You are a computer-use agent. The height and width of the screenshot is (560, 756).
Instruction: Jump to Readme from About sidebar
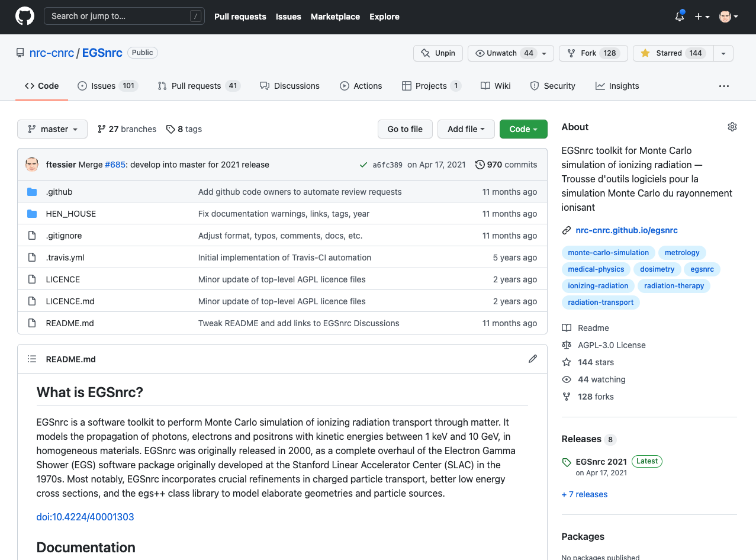pyautogui.click(x=586, y=328)
